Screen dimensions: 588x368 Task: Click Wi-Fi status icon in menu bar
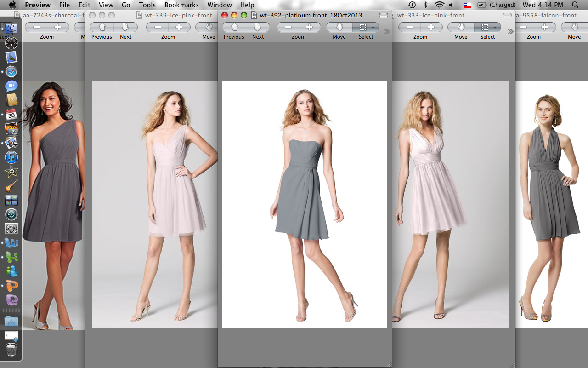point(439,5)
